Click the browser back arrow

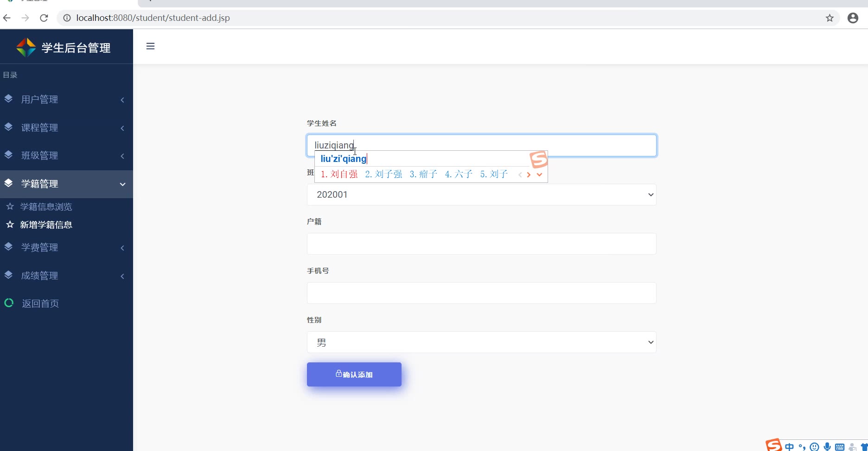7,18
